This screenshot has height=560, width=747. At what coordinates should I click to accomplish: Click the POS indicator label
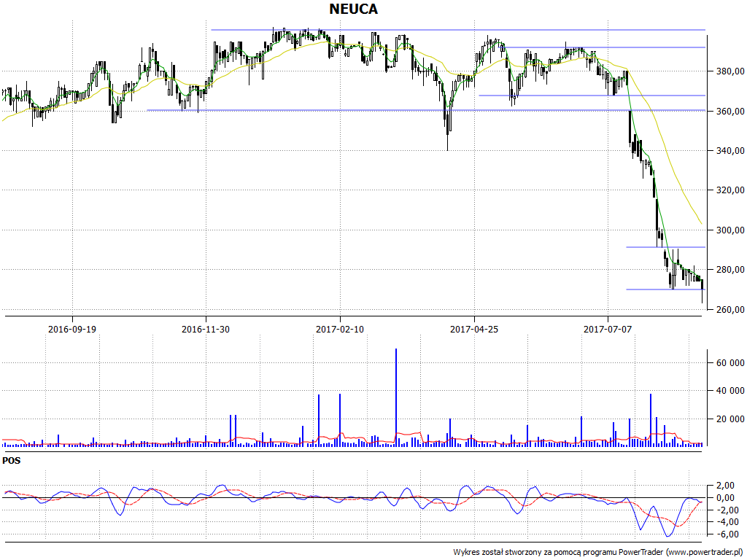(x=12, y=461)
